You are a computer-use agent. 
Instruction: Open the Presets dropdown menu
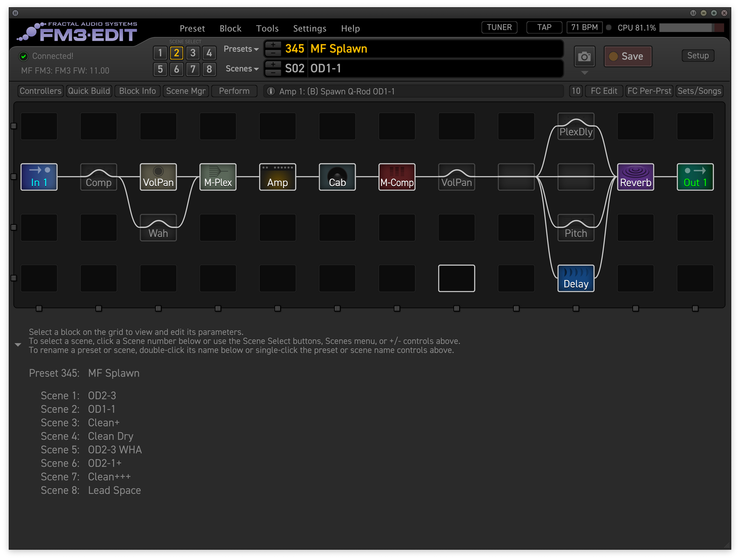pyautogui.click(x=241, y=49)
